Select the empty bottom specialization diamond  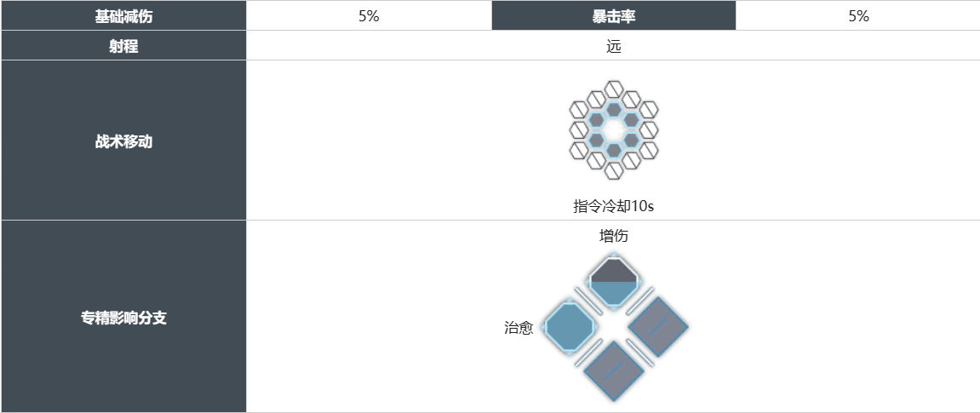coord(614,370)
